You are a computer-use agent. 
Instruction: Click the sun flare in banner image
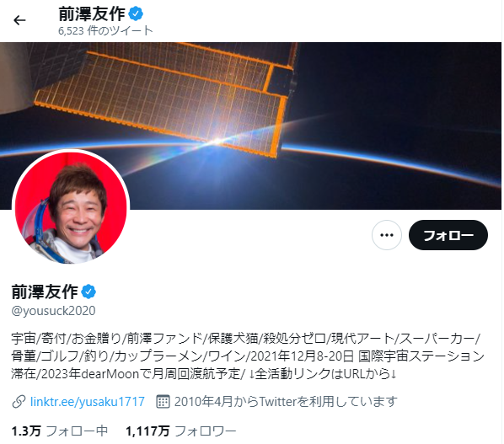click(217, 141)
